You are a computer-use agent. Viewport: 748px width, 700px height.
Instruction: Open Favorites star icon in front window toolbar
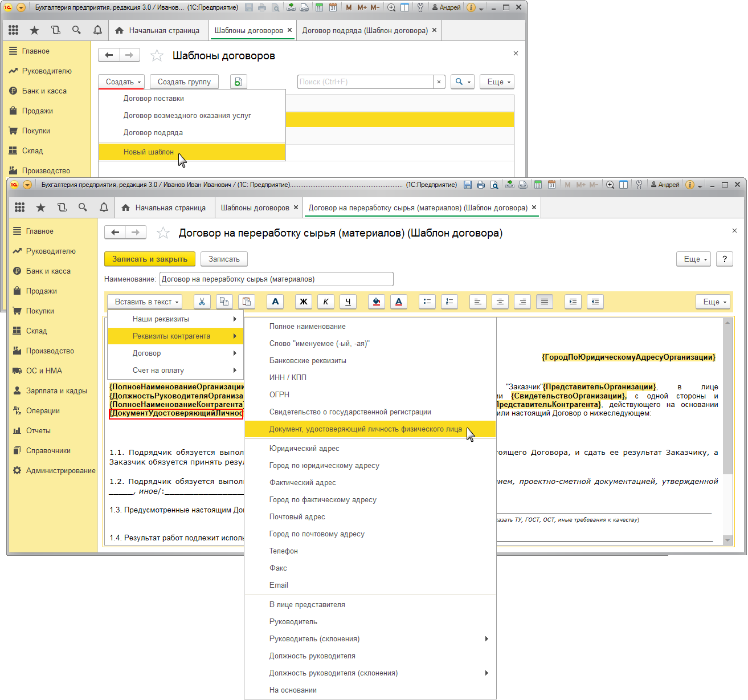[x=41, y=207]
